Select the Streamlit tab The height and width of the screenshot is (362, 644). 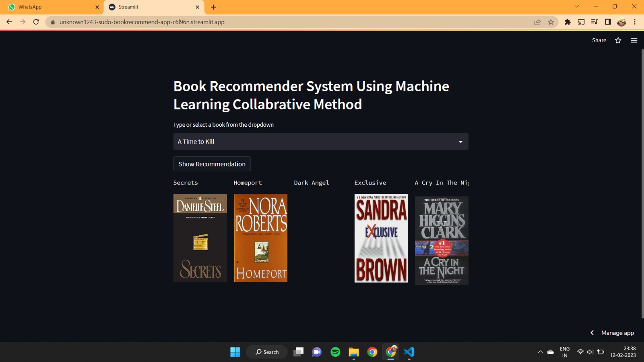click(154, 7)
